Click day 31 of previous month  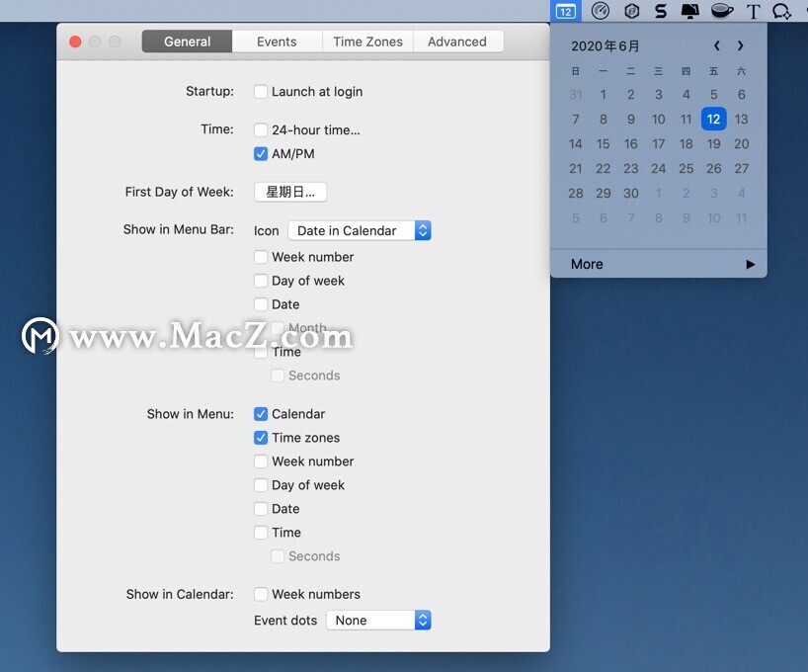click(x=576, y=95)
